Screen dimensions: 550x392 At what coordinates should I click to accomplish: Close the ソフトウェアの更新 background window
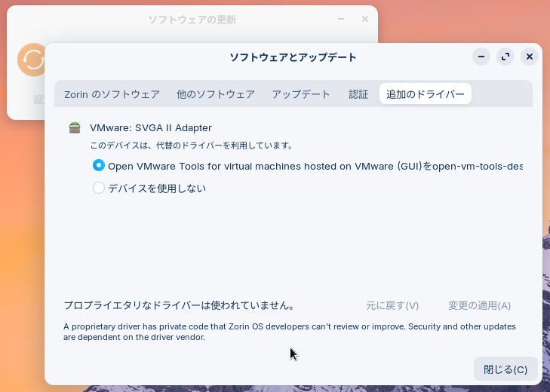pyautogui.click(x=365, y=19)
